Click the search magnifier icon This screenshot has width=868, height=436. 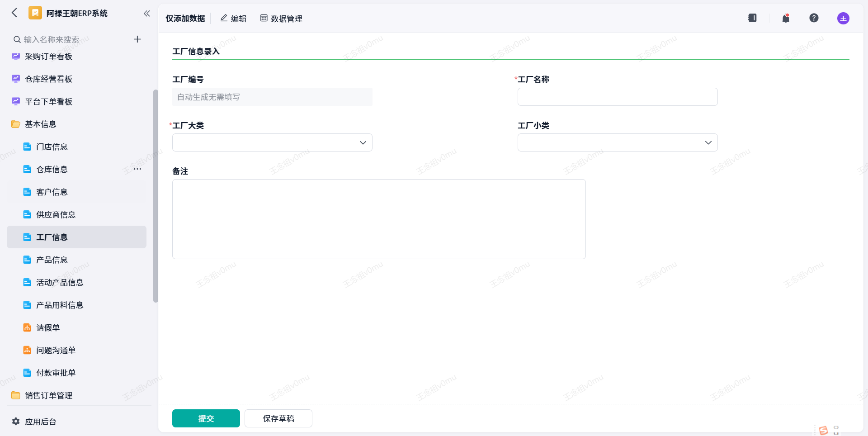coord(17,39)
